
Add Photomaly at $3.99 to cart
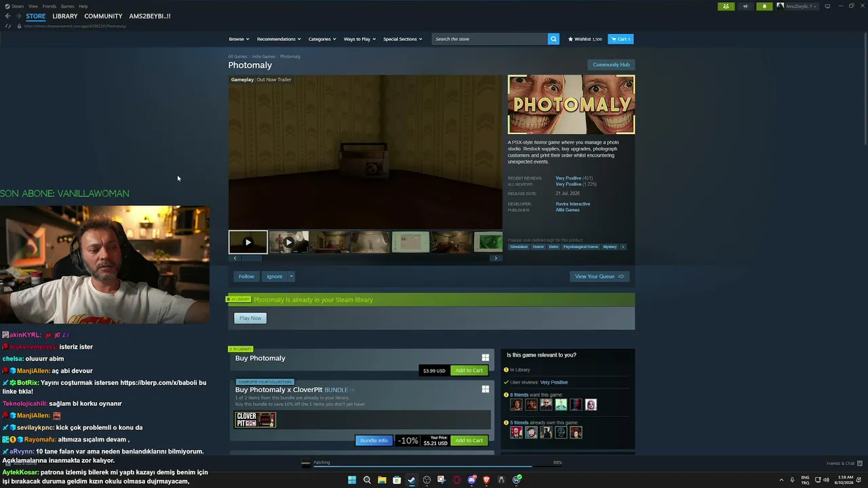pyautogui.click(x=469, y=371)
